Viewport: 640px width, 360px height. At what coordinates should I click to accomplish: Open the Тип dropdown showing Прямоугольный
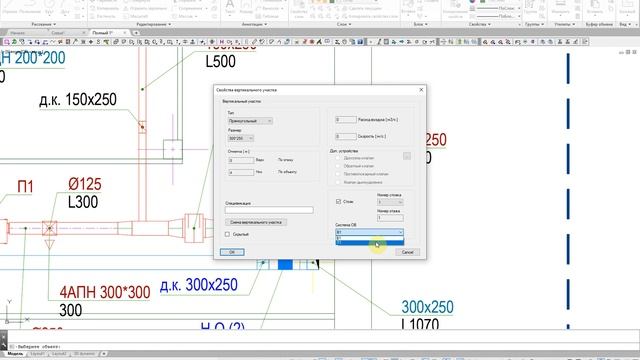[x=250, y=121]
